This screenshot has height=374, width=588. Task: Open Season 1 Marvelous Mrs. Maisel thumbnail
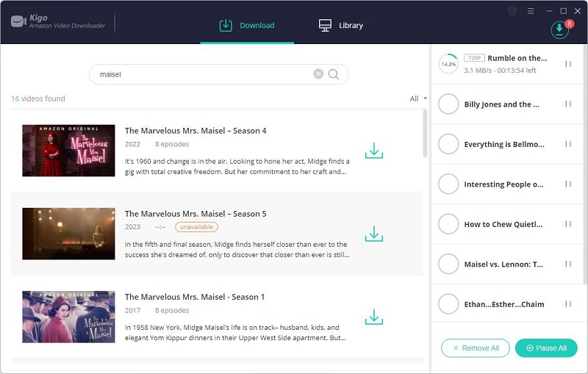[x=68, y=317]
